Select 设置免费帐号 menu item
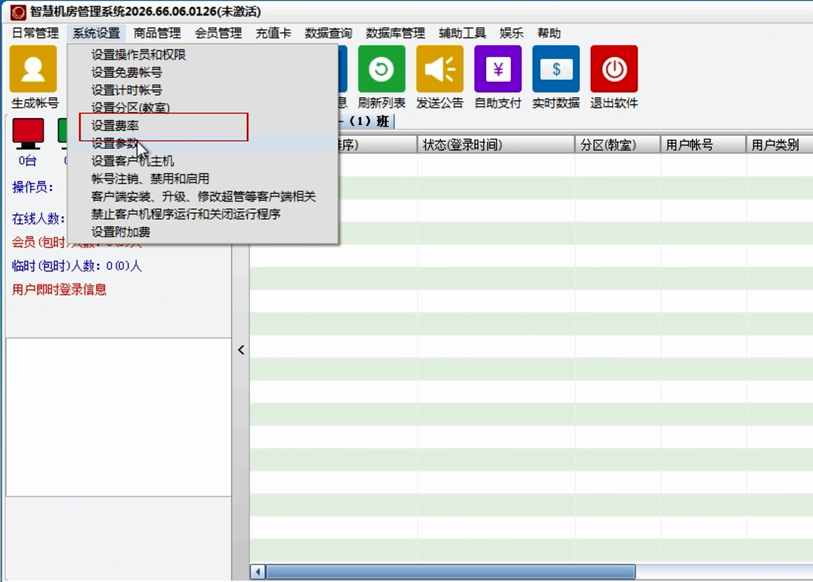This screenshot has height=582, width=813. (126, 73)
